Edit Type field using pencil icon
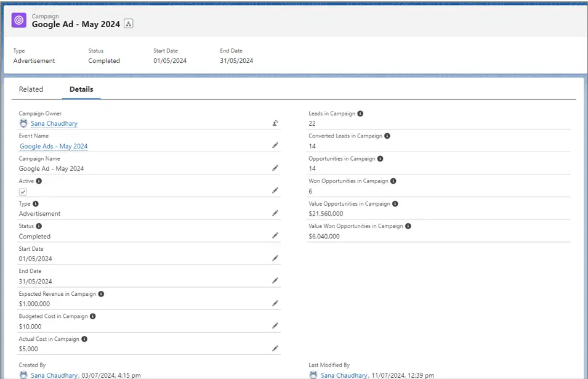This screenshot has height=379, width=588. 275,213
